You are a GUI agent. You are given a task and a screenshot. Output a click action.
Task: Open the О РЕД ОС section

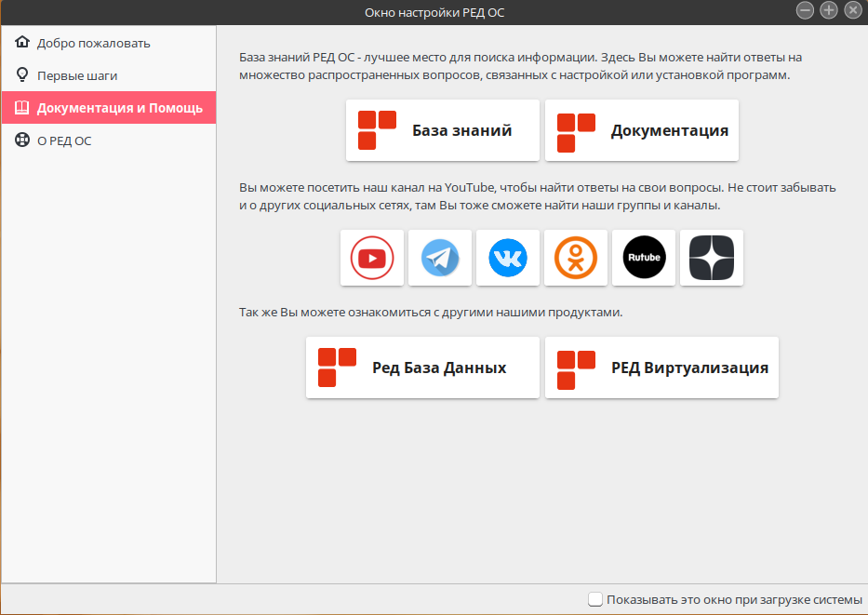pyautogui.click(x=109, y=140)
